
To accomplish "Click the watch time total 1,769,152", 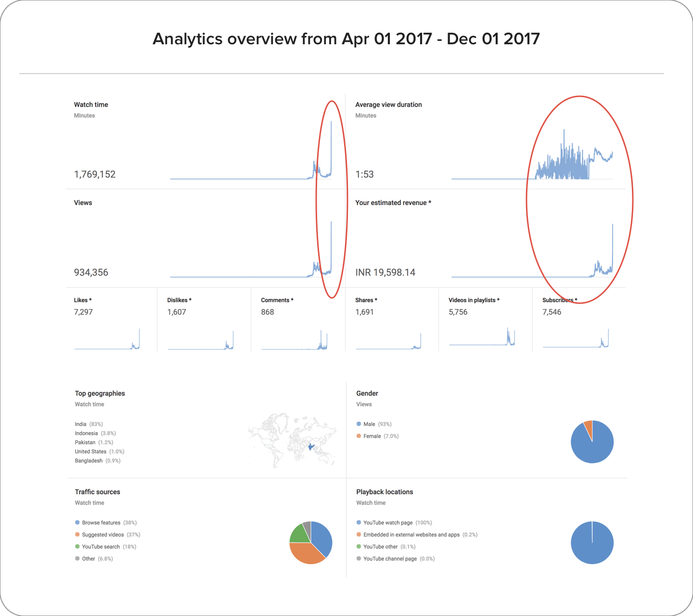I will 95,174.
